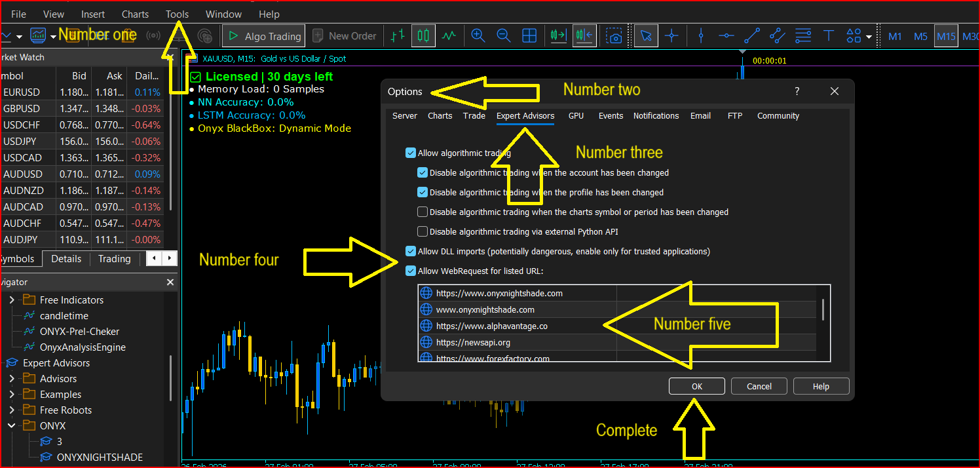Select the crosshair tool
980x468 pixels.
point(671,36)
